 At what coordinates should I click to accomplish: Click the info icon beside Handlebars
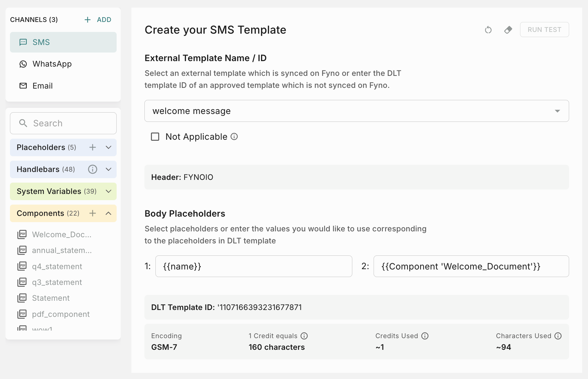[93, 169]
